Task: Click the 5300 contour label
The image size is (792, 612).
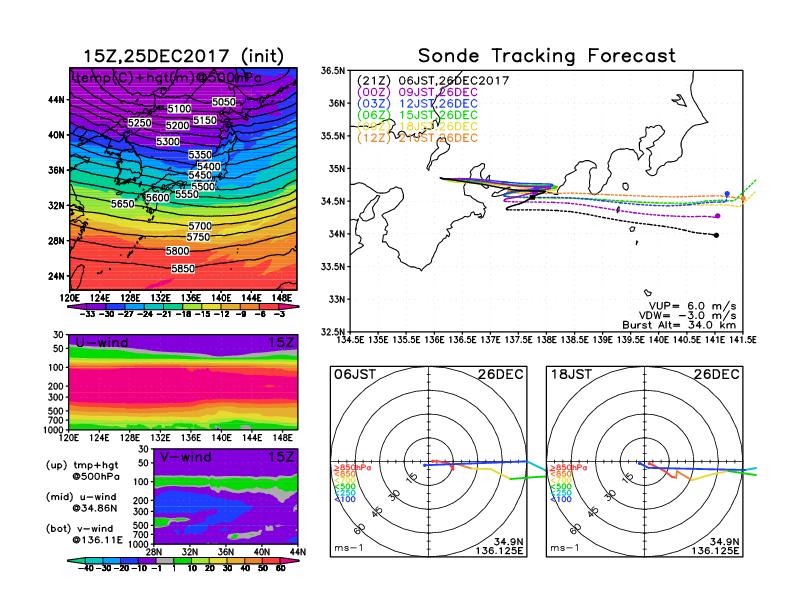Action: tap(168, 141)
